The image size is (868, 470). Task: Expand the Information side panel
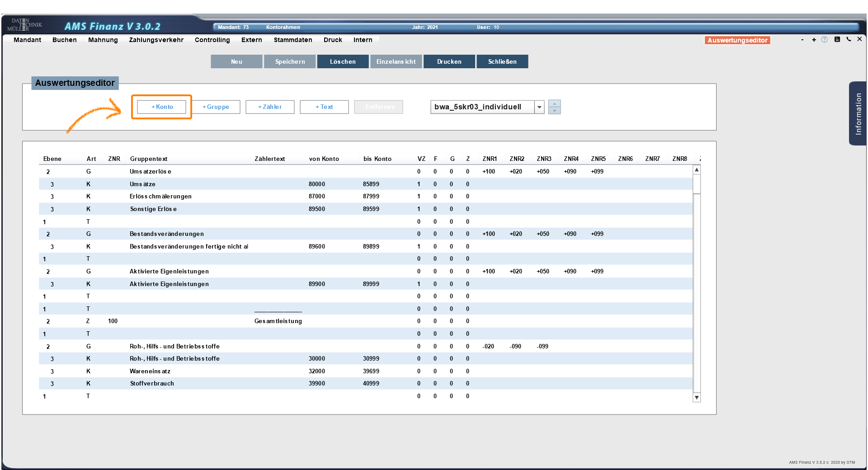click(x=858, y=113)
